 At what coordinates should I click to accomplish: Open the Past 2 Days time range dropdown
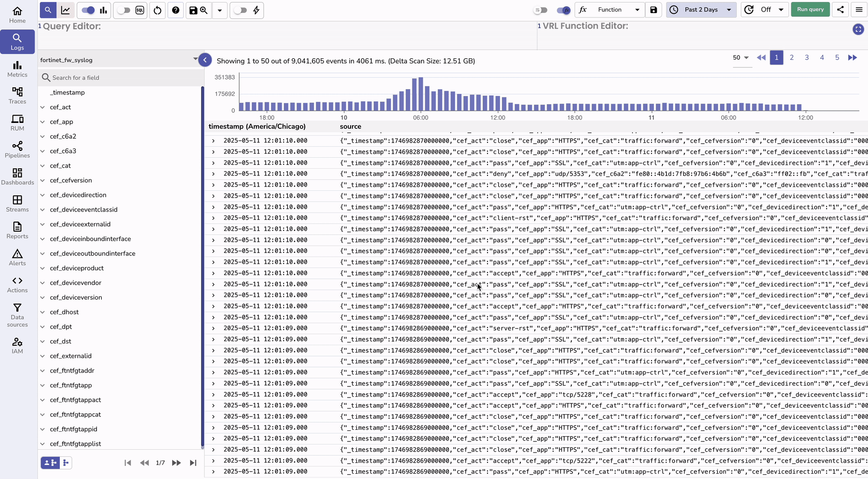pos(701,10)
